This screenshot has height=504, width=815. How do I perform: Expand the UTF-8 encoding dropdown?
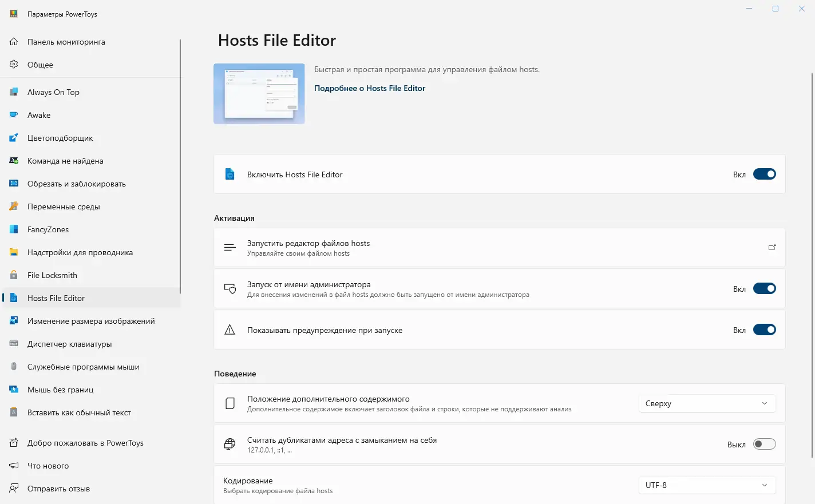(707, 485)
